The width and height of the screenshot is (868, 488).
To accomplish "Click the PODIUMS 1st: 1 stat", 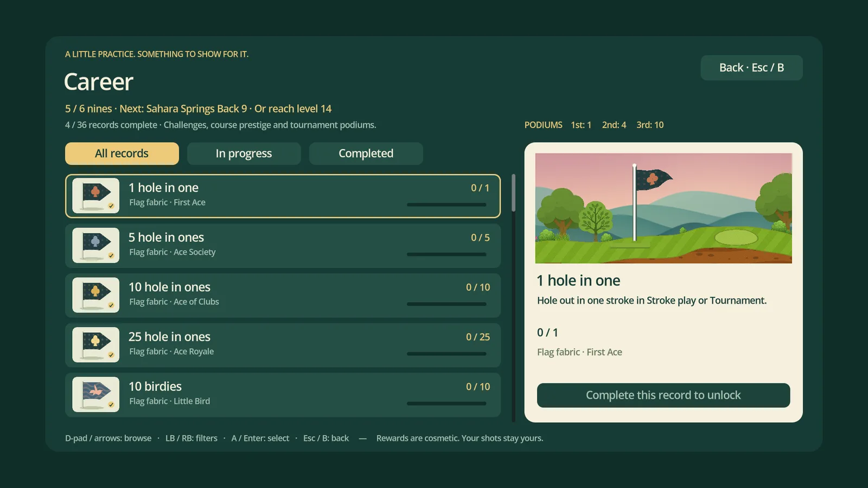I will [558, 125].
